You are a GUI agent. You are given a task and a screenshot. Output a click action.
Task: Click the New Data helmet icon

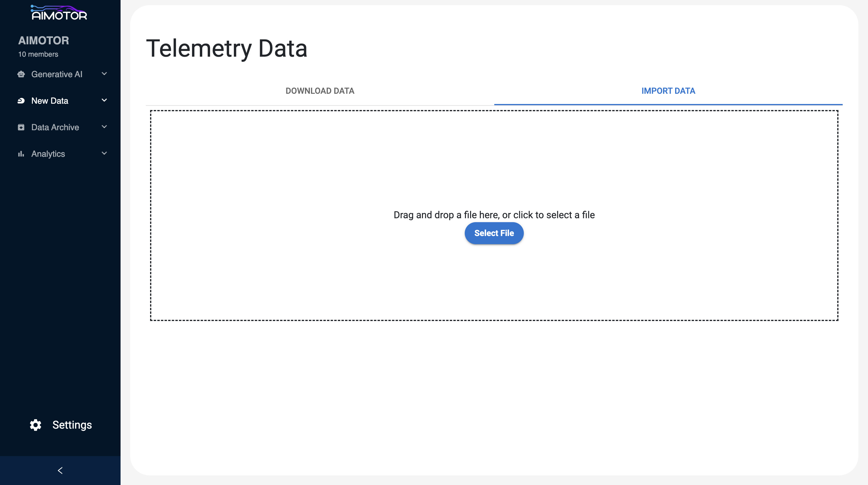tap(21, 101)
